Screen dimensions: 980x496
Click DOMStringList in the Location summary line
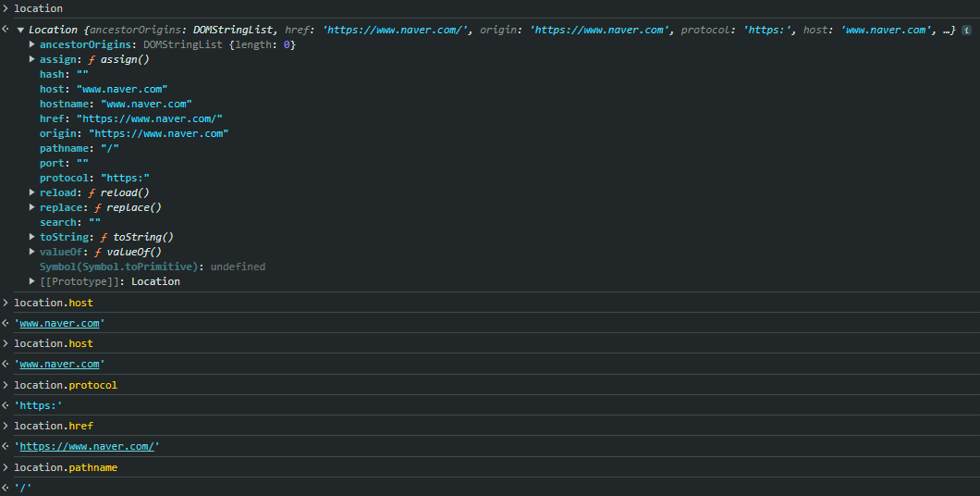pyautogui.click(x=233, y=30)
